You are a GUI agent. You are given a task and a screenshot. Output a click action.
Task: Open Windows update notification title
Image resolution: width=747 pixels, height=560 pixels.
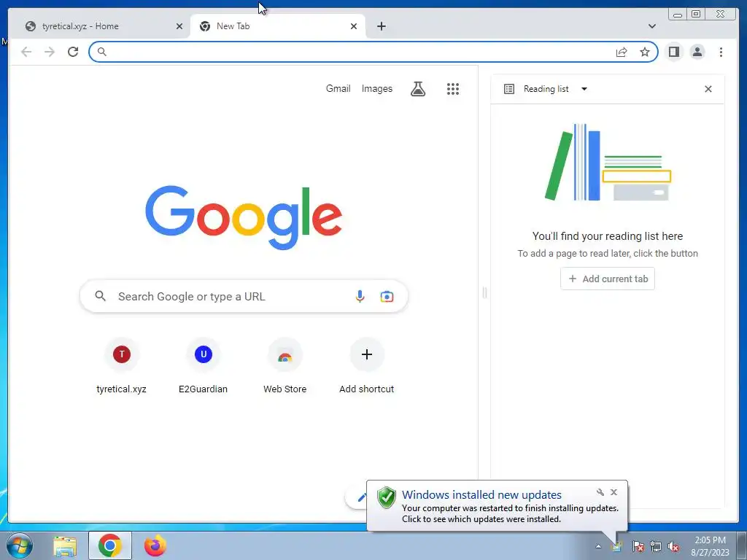click(481, 495)
